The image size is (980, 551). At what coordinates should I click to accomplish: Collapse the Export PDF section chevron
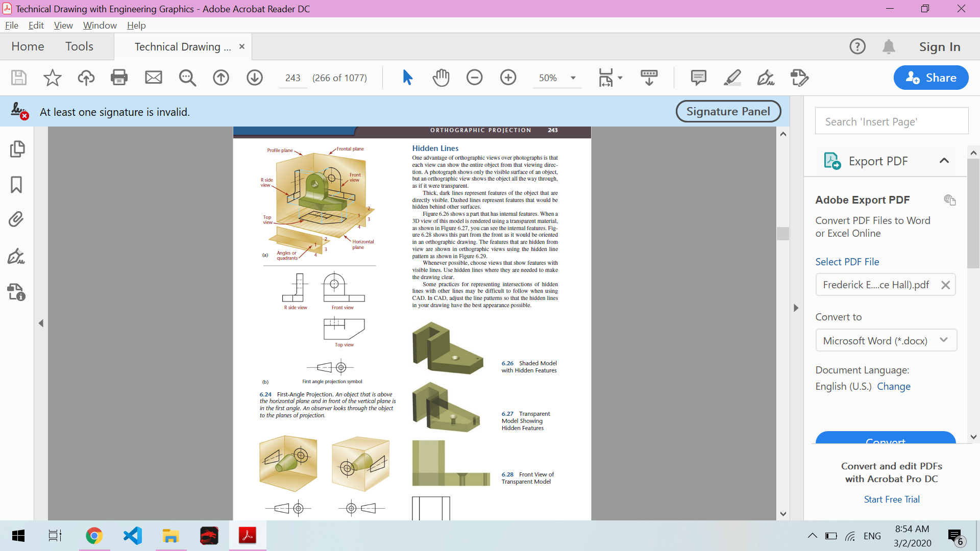click(944, 161)
